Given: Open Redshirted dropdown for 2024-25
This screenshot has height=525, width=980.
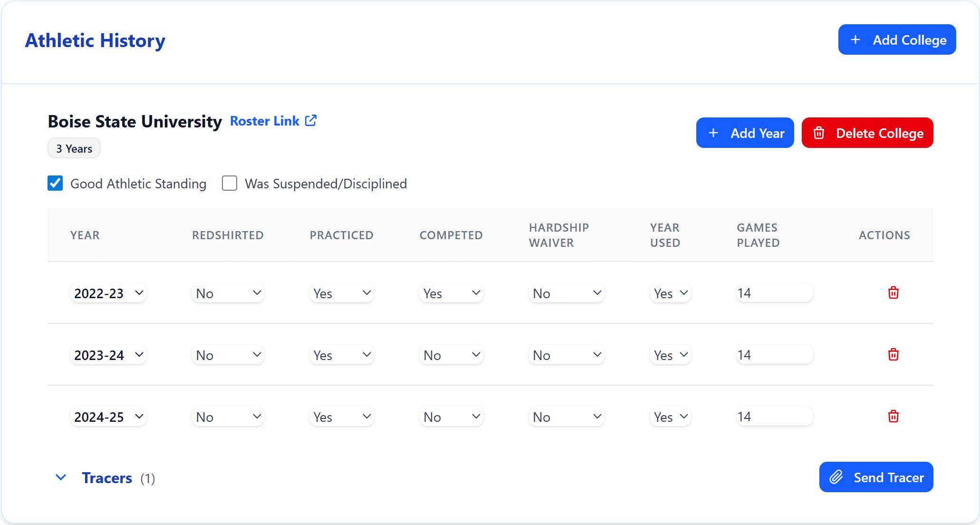Looking at the screenshot, I should [228, 417].
